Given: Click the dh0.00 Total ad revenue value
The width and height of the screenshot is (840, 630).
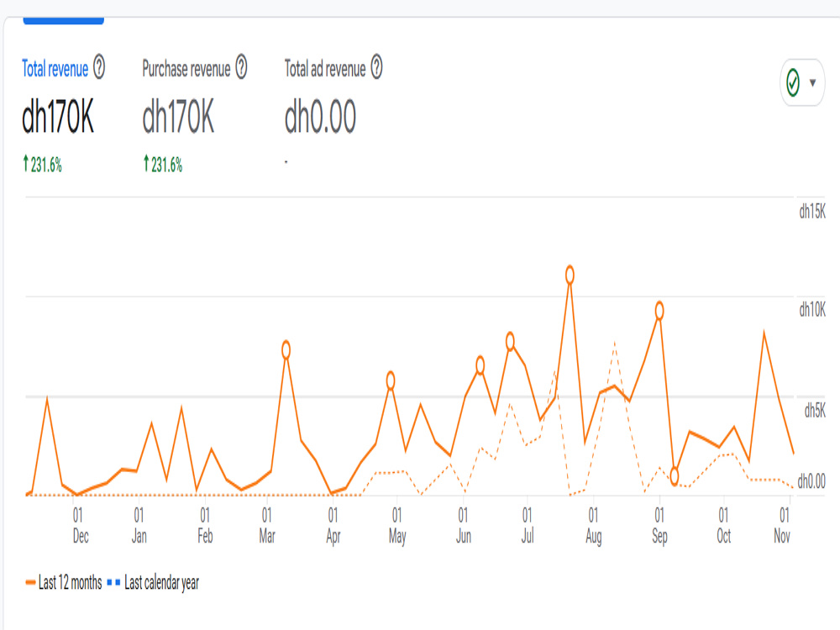Looking at the screenshot, I should coord(320,117).
